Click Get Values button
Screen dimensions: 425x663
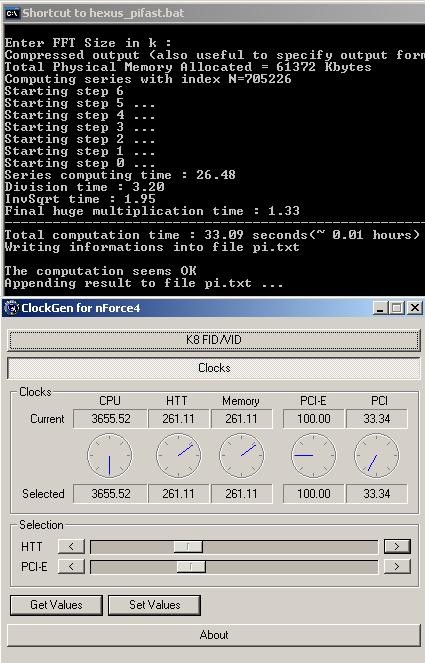56,605
